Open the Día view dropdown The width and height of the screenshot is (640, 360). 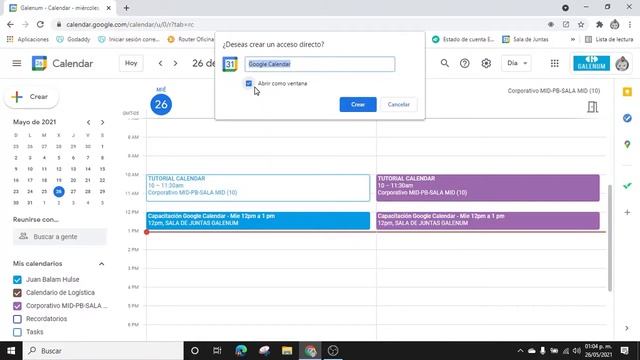pyautogui.click(x=516, y=63)
